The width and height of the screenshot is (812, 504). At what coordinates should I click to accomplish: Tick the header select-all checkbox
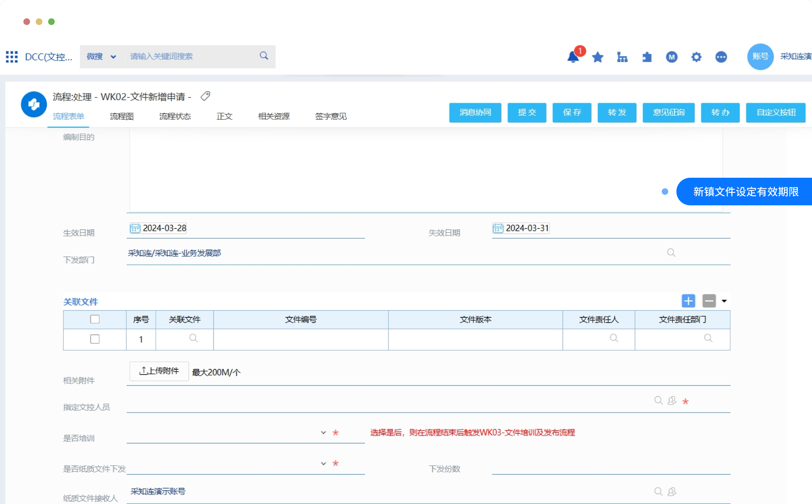95,319
